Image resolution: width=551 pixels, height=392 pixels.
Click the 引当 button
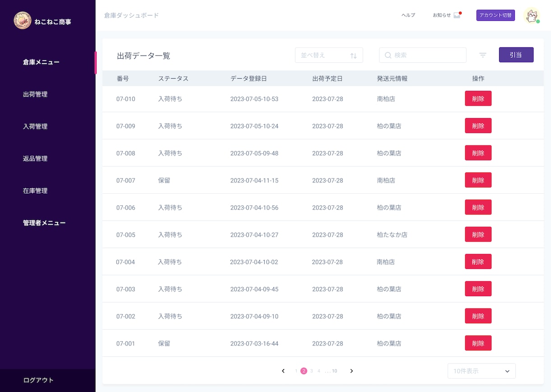[x=516, y=55]
